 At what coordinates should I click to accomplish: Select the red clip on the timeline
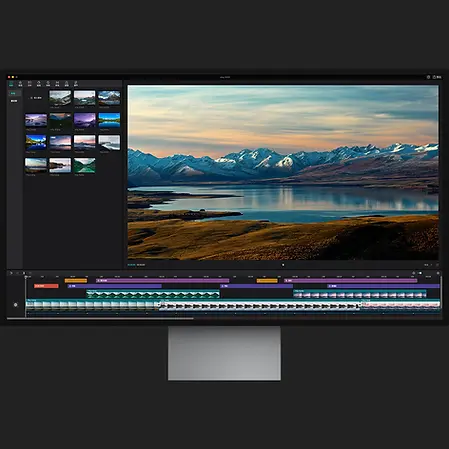click(x=46, y=286)
